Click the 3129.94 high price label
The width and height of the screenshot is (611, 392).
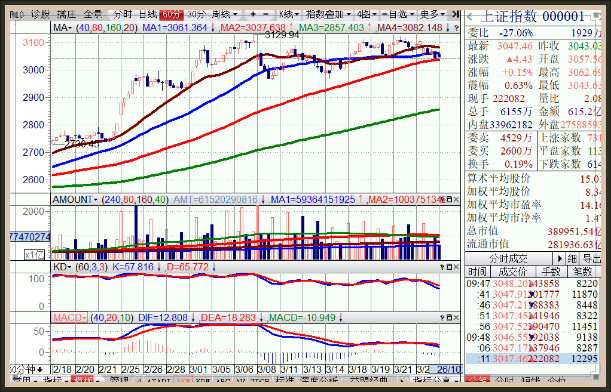[282, 35]
